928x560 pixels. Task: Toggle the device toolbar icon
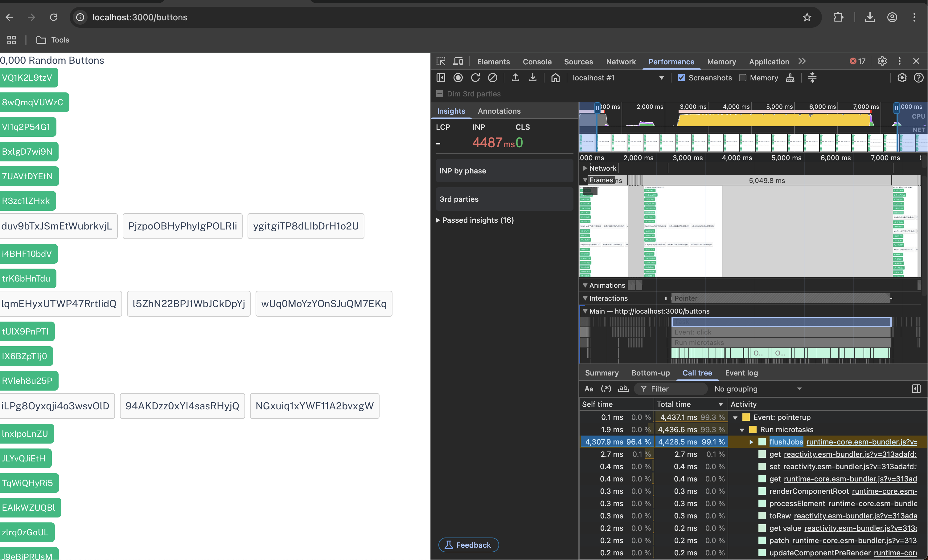point(458,61)
